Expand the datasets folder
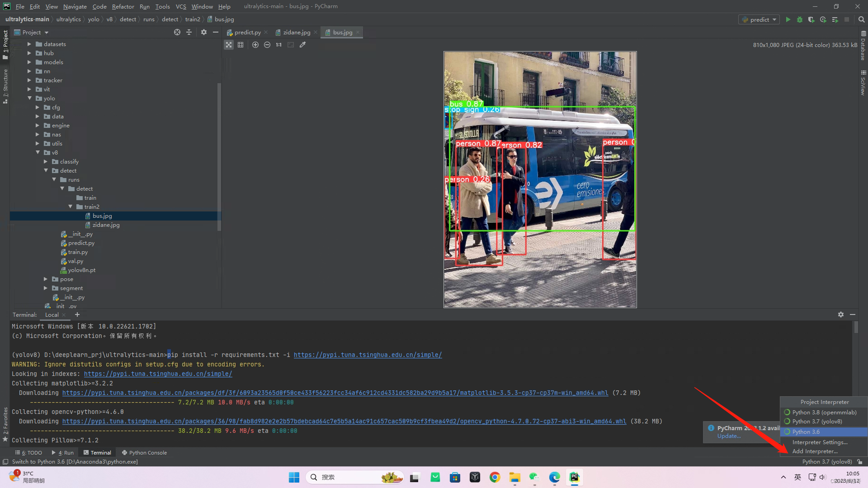The width and height of the screenshot is (868, 488). click(29, 44)
